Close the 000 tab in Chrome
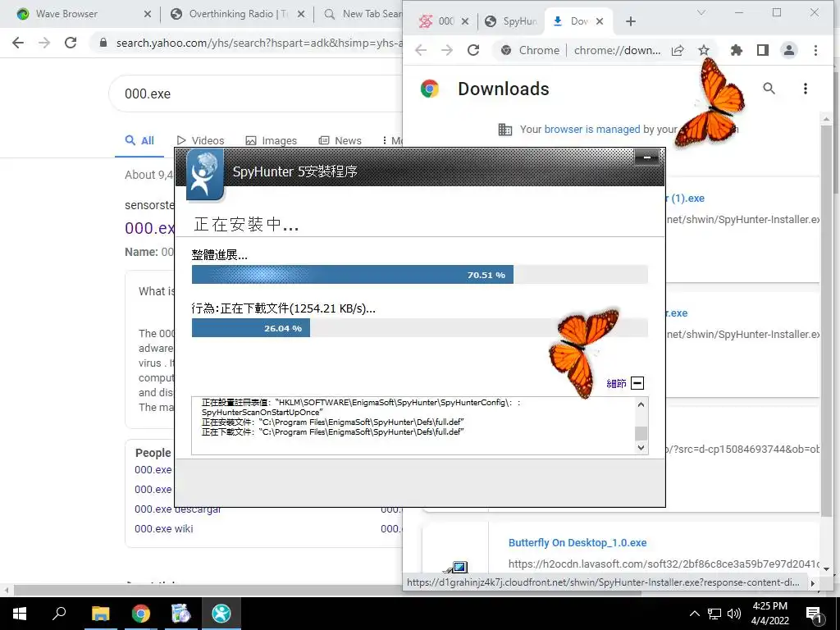The image size is (840, 630). click(x=465, y=21)
